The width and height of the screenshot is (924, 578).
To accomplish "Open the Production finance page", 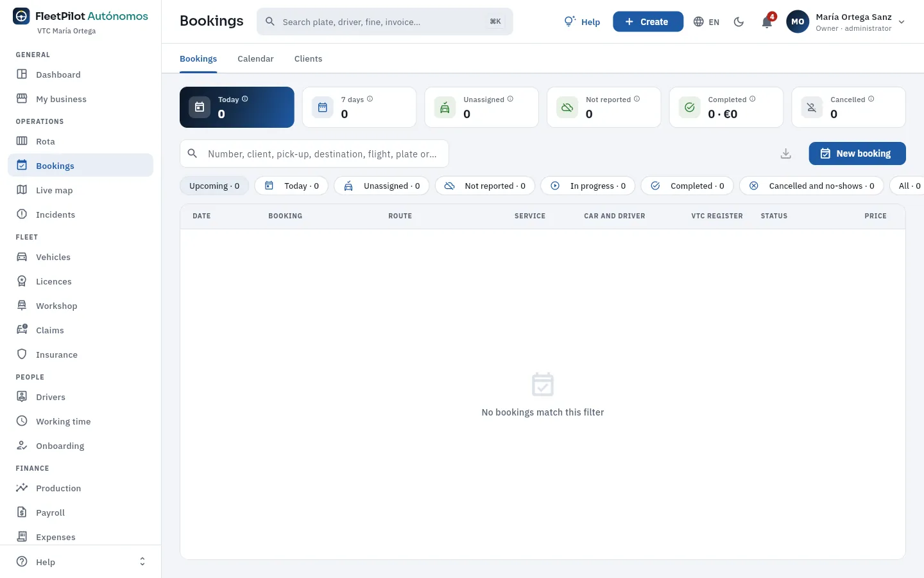I will pyautogui.click(x=80, y=488).
